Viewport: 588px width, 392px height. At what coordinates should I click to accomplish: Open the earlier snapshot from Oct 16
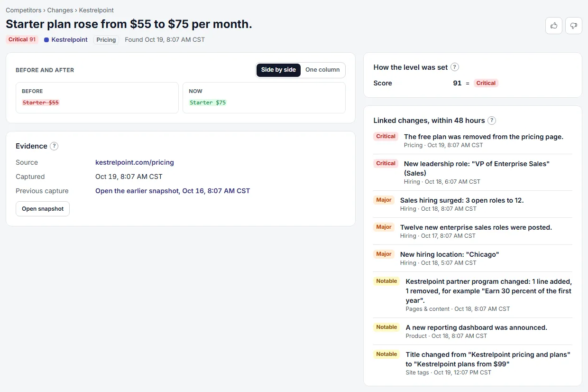[x=173, y=191]
